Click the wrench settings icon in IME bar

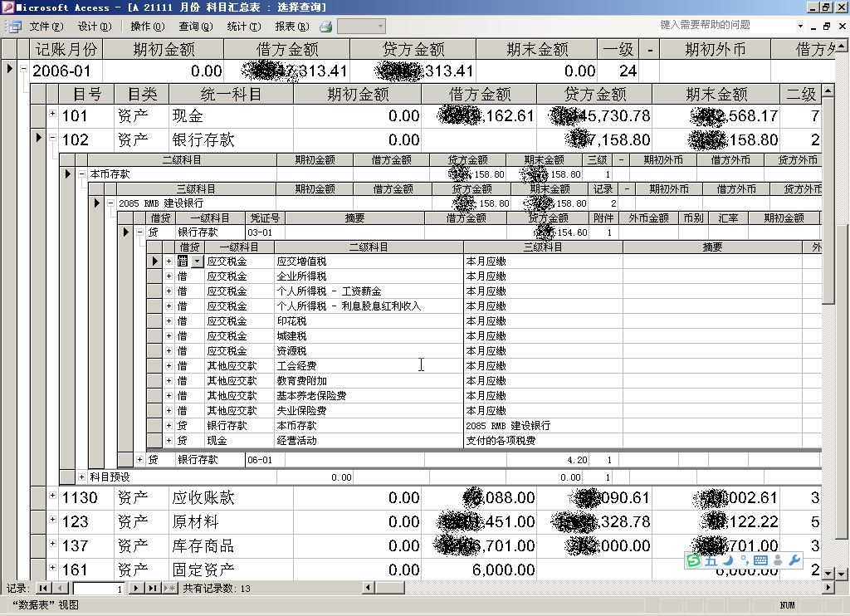click(x=794, y=561)
